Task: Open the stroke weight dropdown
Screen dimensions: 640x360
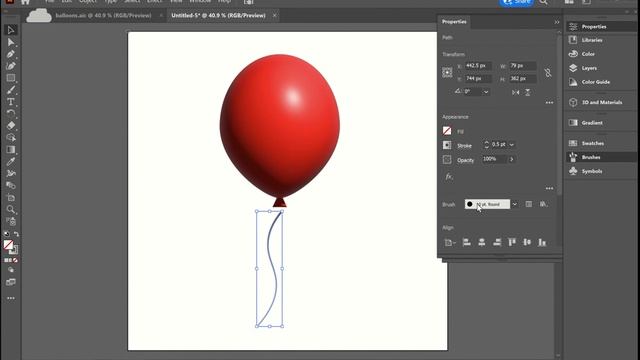Action: tap(511, 144)
